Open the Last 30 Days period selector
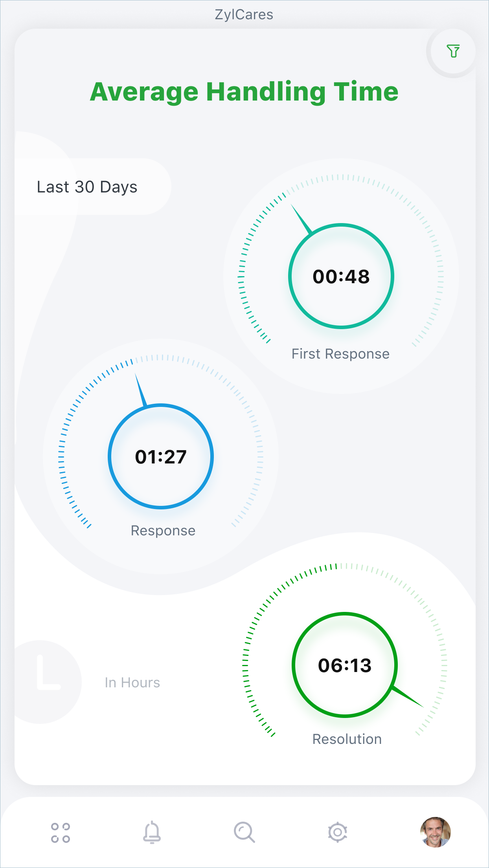489x868 pixels. tap(87, 187)
